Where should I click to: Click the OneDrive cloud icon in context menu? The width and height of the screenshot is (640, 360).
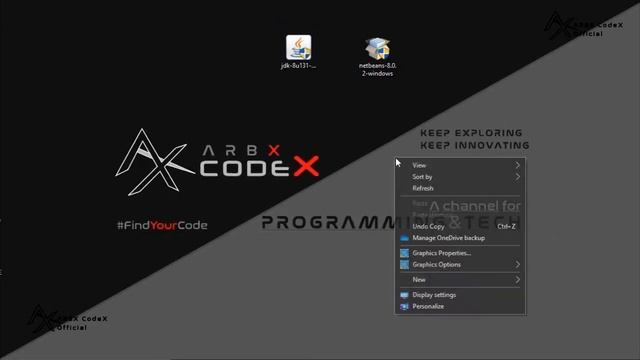(404, 238)
